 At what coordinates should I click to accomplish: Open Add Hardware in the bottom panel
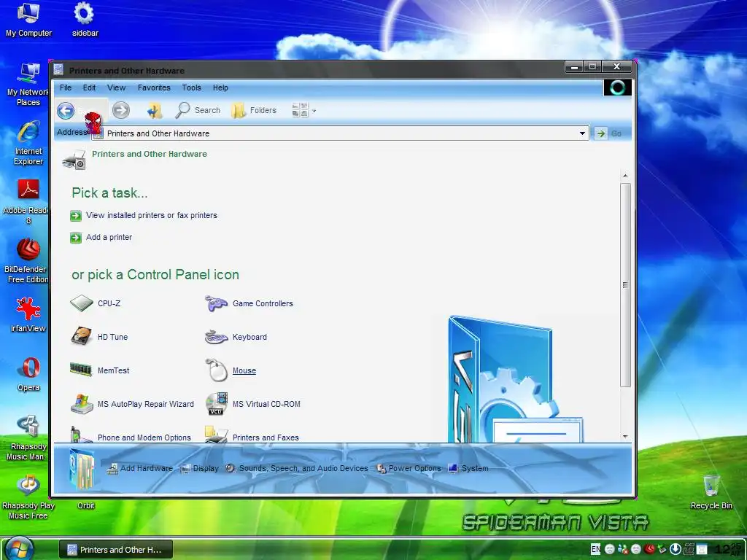tap(140, 469)
